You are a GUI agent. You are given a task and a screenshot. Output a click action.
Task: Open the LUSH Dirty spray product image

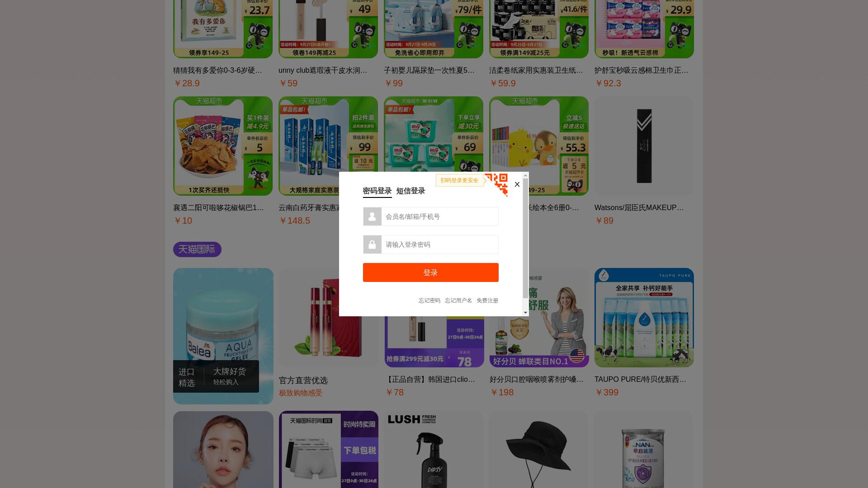(433, 449)
